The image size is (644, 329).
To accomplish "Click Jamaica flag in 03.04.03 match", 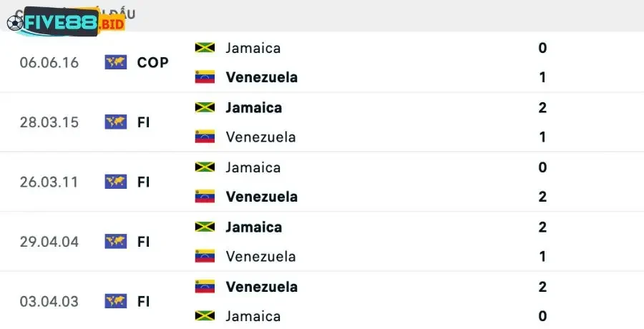I will [x=205, y=316].
